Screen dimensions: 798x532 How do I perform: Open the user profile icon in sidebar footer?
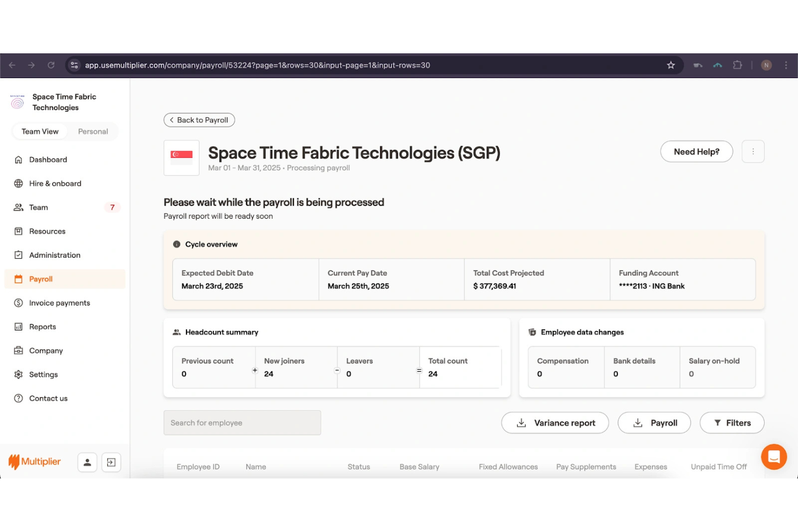[87, 462]
